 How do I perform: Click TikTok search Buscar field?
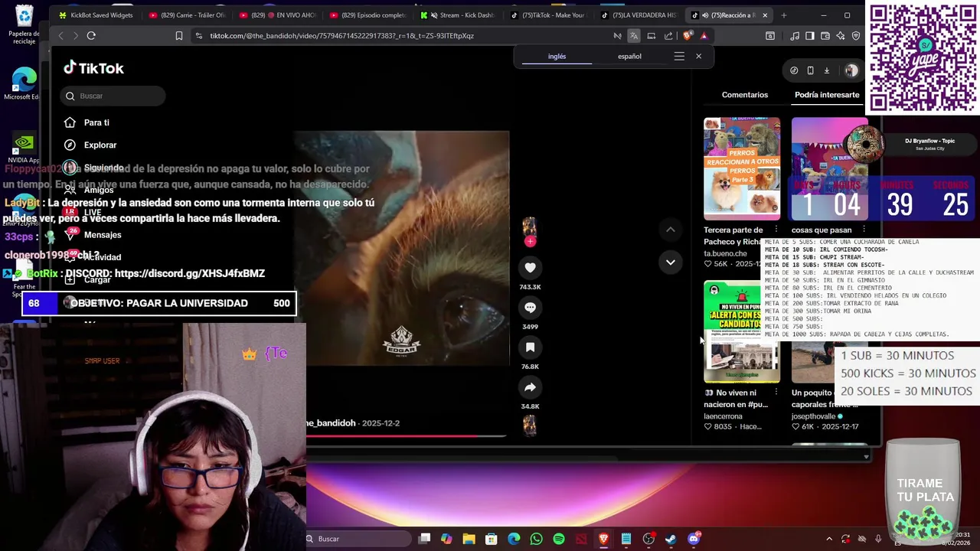pyautogui.click(x=113, y=96)
